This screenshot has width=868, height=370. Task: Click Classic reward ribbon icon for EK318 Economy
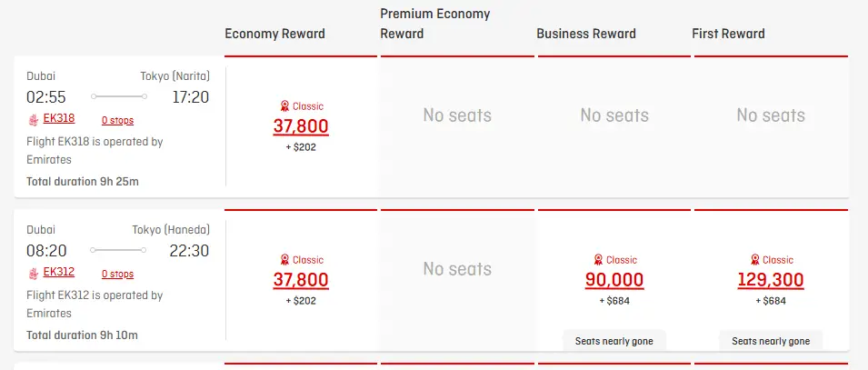(284, 106)
